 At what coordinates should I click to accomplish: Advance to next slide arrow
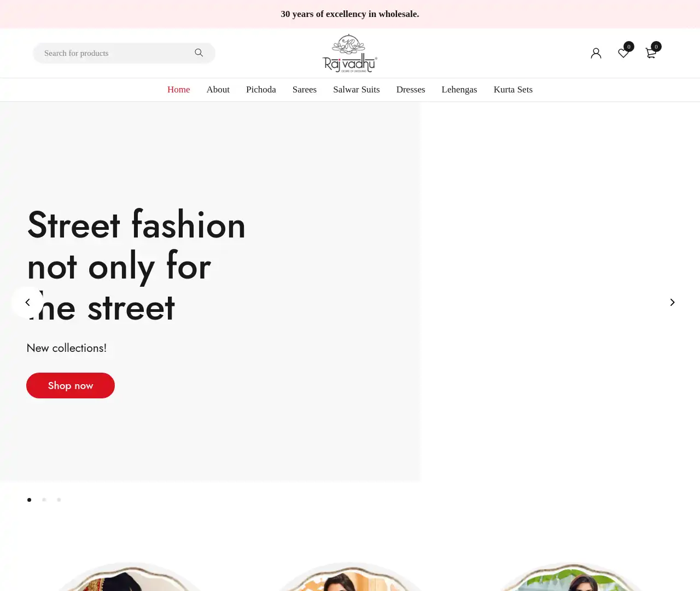coord(672,302)
